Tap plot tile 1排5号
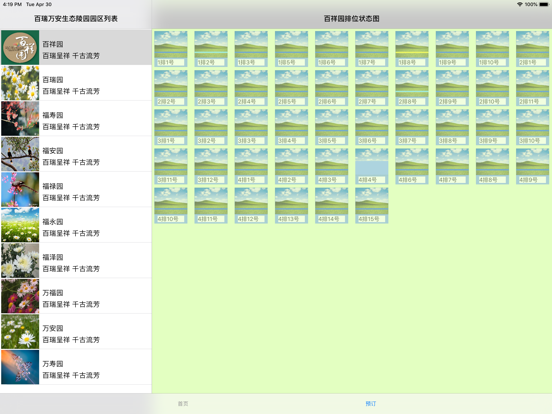The width and height of the screenshot is (552, 414). click(x=291, y=49)
